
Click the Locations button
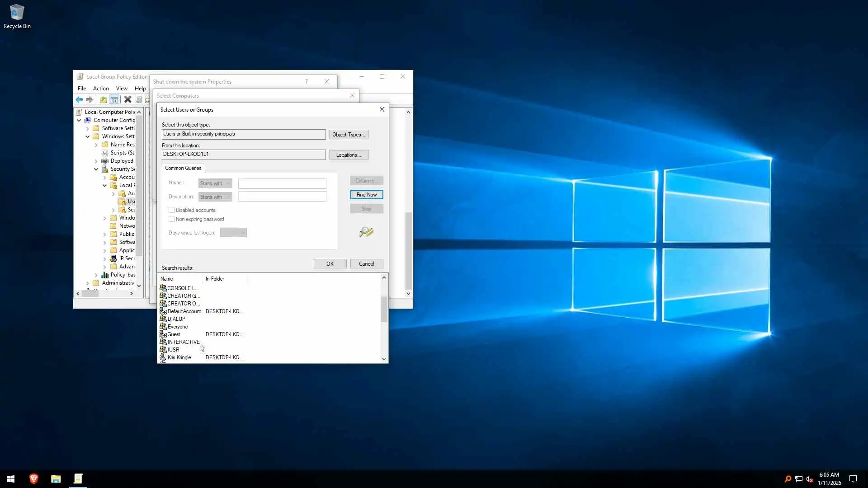coord(349,155)
